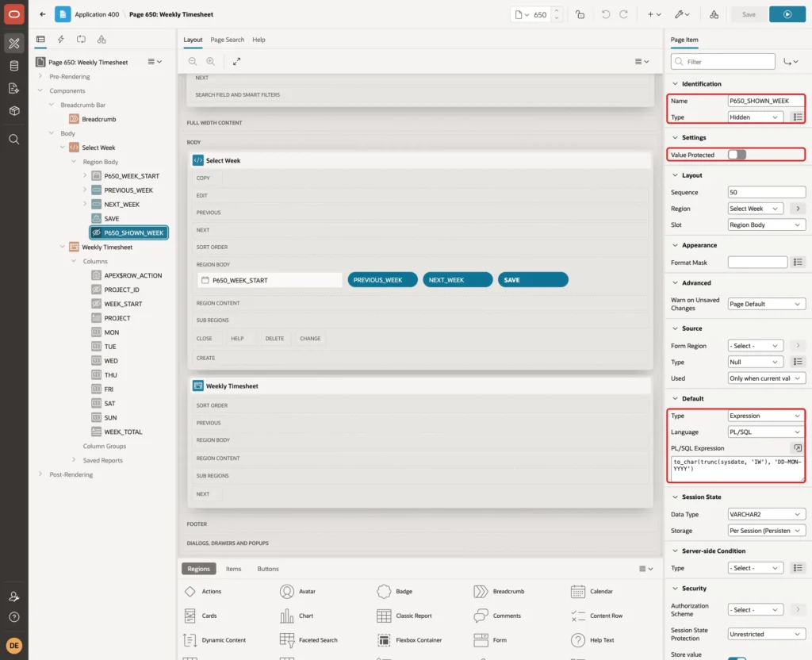This screenshot has width=812, height=660.
Task: Open Data Type dropdown showing VARCHAR2
Action: 767,514
